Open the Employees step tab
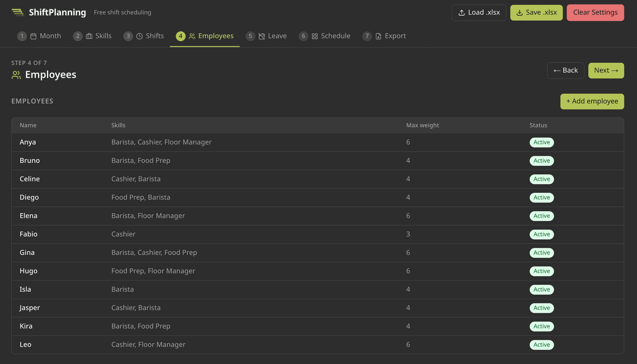 [x=205, y=36]
